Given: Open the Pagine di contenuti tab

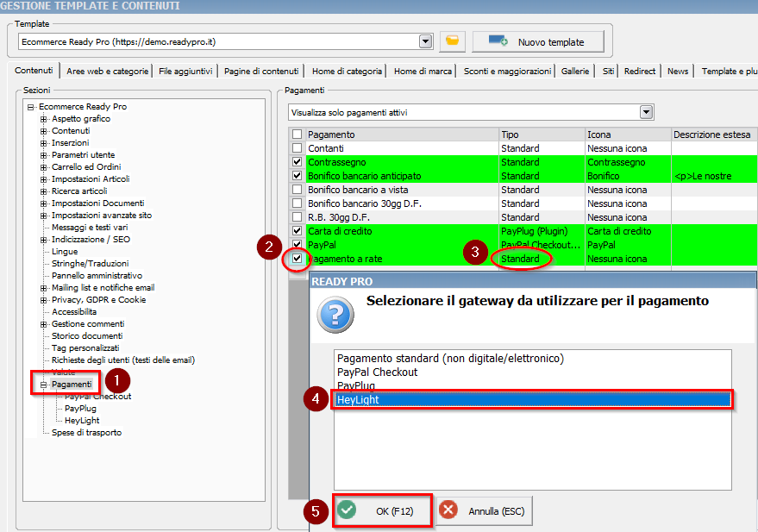Looking at the screenshot, I should pos(261,71).
